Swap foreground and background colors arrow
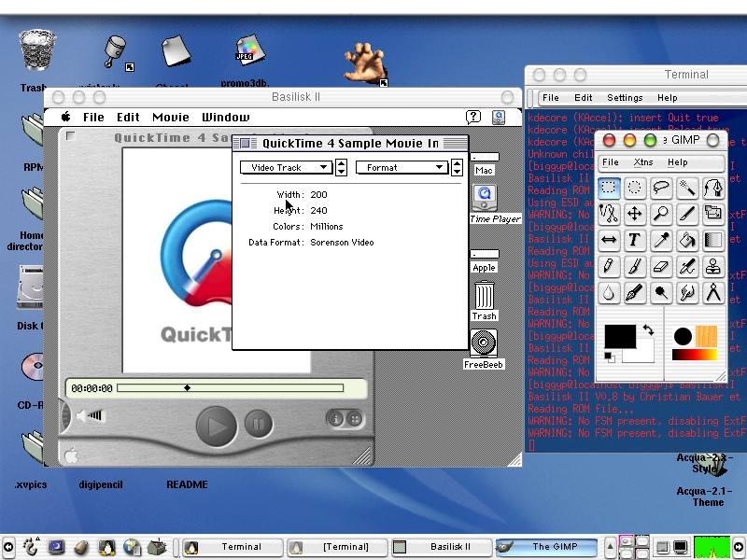The image size is (747, 560). pyautogui.click(x=648, y=331)
